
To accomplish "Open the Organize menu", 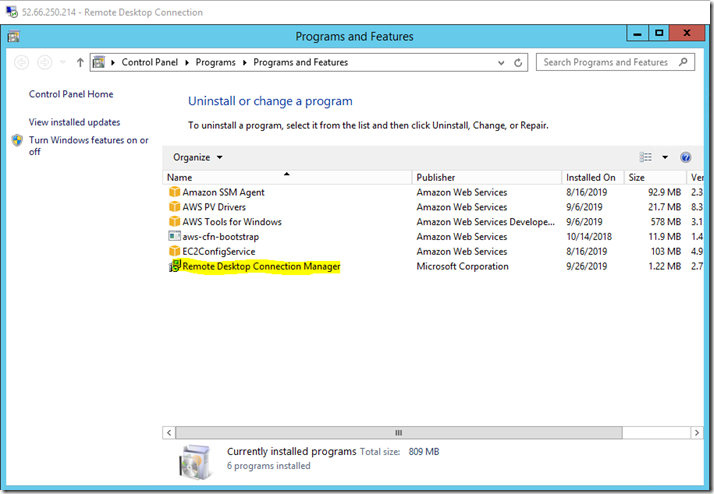I will pyautogui.click(x=198, y=157).
